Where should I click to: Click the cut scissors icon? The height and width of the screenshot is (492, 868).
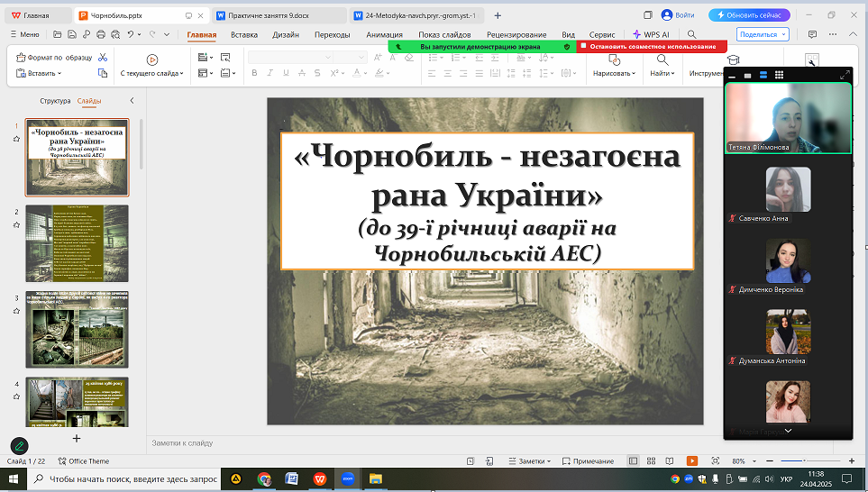click(103, 58)
